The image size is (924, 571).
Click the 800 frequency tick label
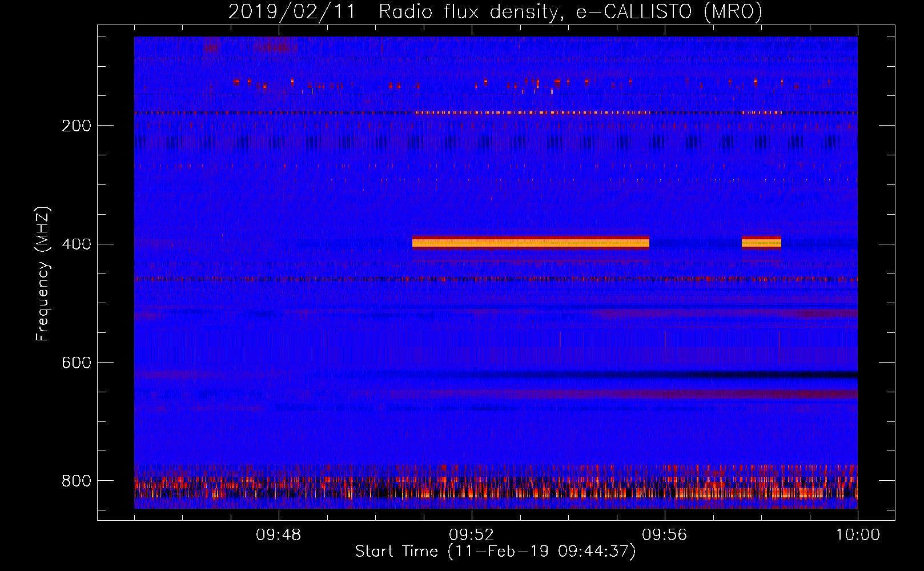[77, 481]
